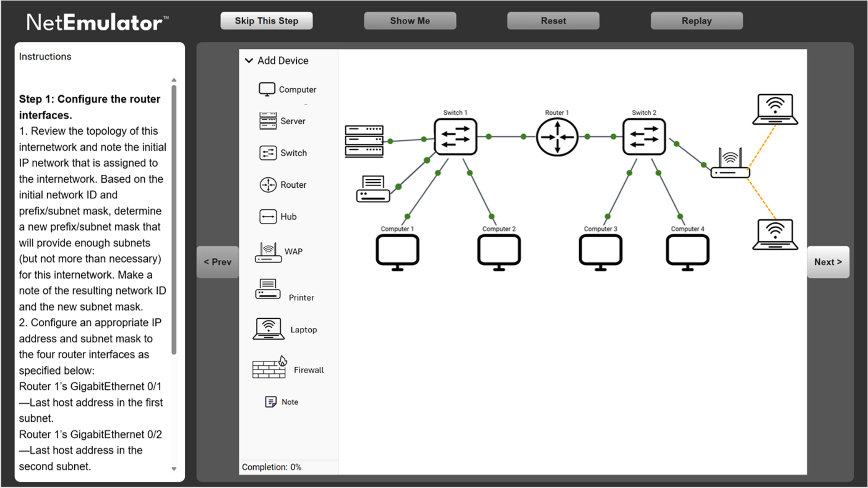Click the Router 1 icon in topology
The image size is (868, 488).
557,137
